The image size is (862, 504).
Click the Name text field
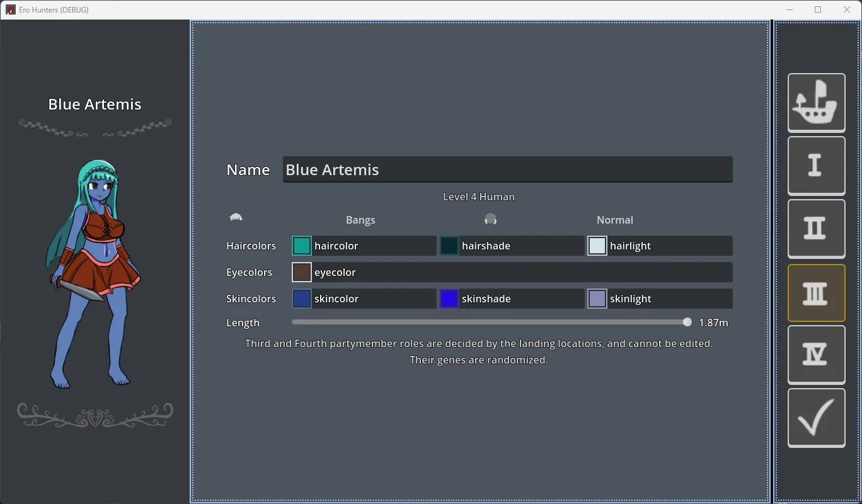[507, 169]
